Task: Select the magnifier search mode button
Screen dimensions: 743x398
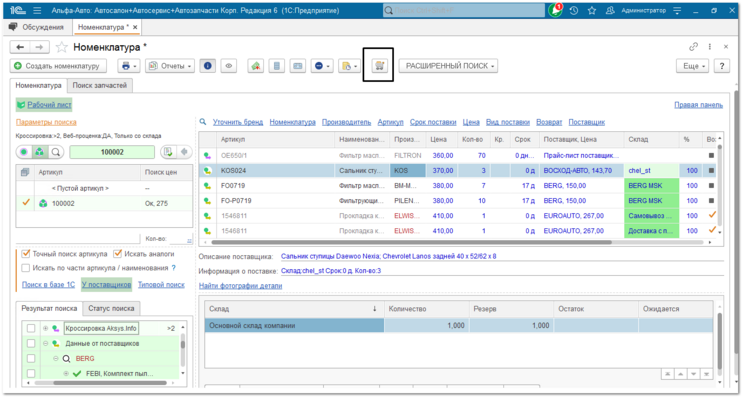Action: click(56, 152)
